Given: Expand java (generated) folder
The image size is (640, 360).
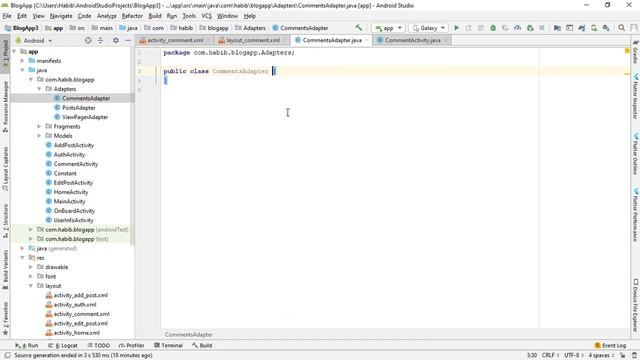Looking at the screenshot, I should click(22, 248).
